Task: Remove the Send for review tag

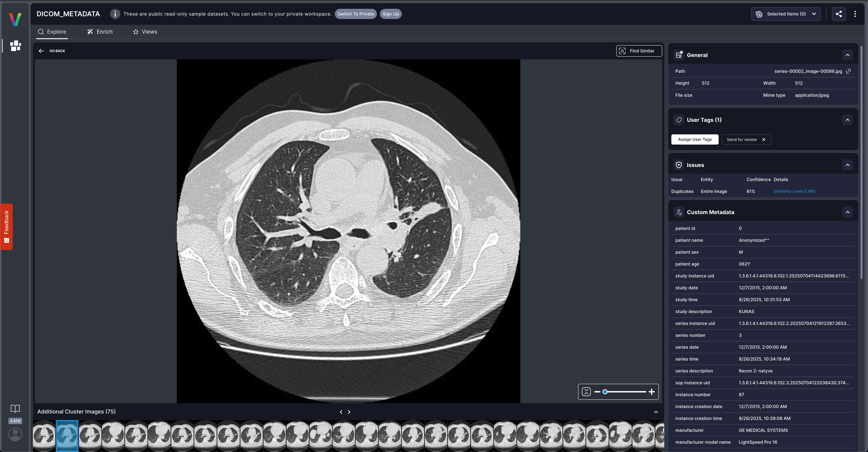Action: click(x=764, y=139)
